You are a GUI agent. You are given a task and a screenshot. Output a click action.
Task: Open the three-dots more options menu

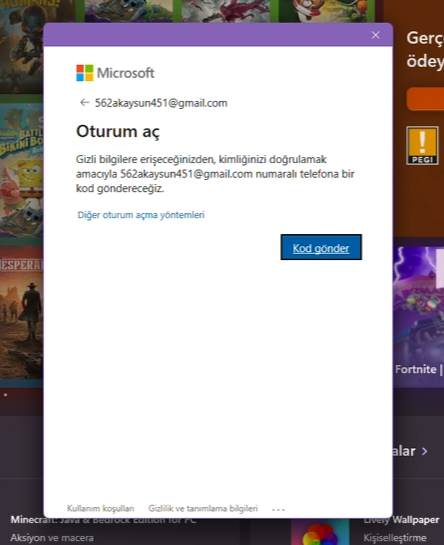278,509
